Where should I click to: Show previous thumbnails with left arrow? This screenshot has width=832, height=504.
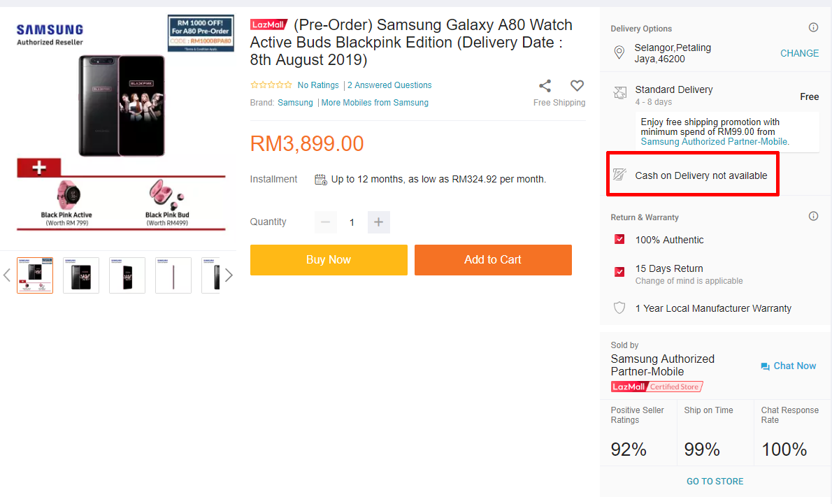coord(7,275)
